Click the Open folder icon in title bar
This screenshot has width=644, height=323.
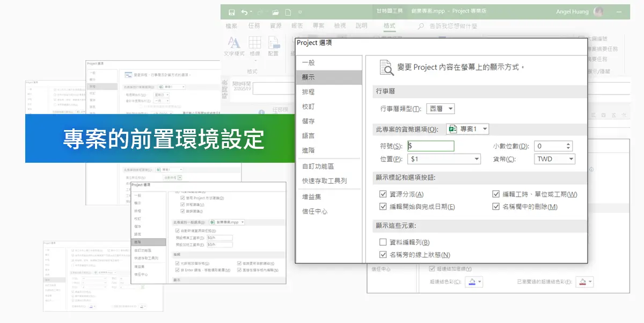(275, 12)
